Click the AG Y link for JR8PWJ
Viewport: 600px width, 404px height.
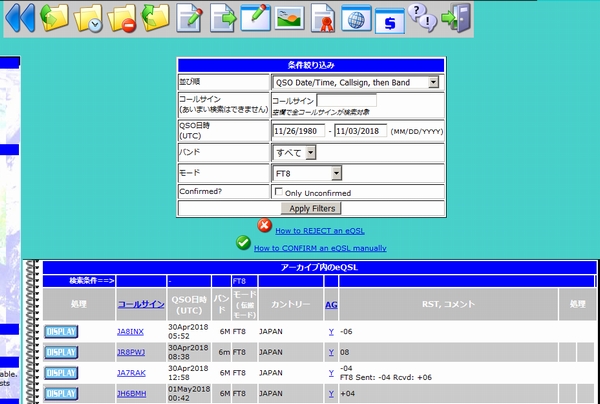(x=331, y=352)
